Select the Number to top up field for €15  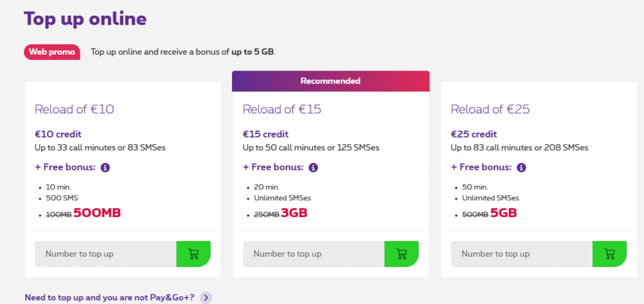tap(313, 254)
